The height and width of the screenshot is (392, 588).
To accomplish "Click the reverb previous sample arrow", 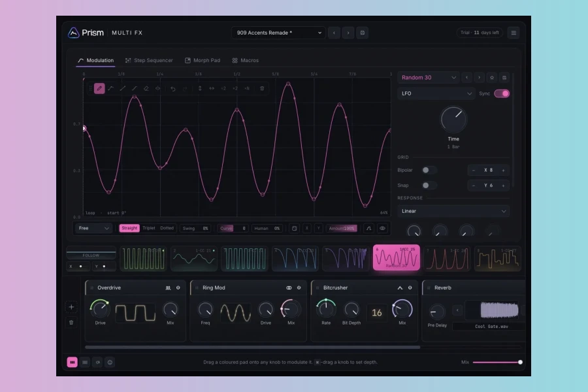I will (457, 310).
